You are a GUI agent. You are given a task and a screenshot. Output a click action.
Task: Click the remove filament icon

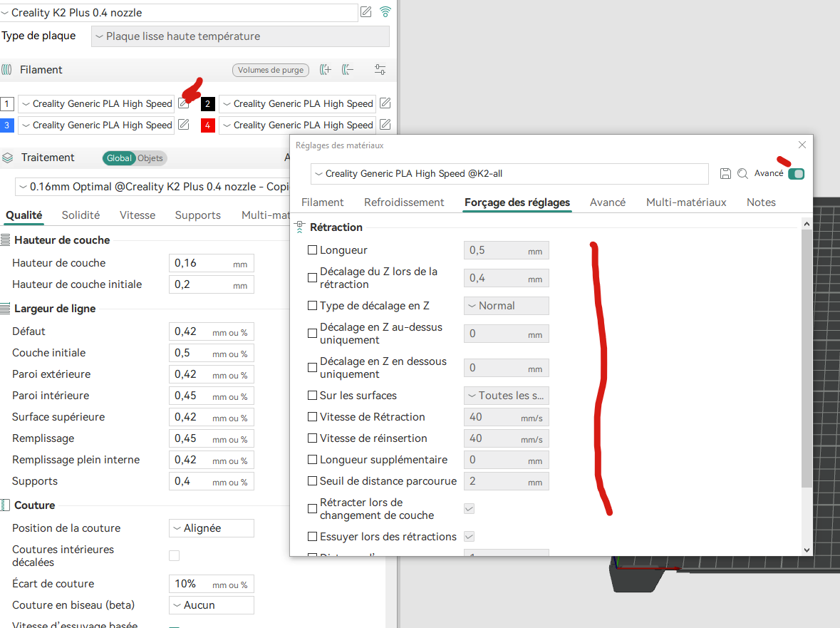coord(348,70)
